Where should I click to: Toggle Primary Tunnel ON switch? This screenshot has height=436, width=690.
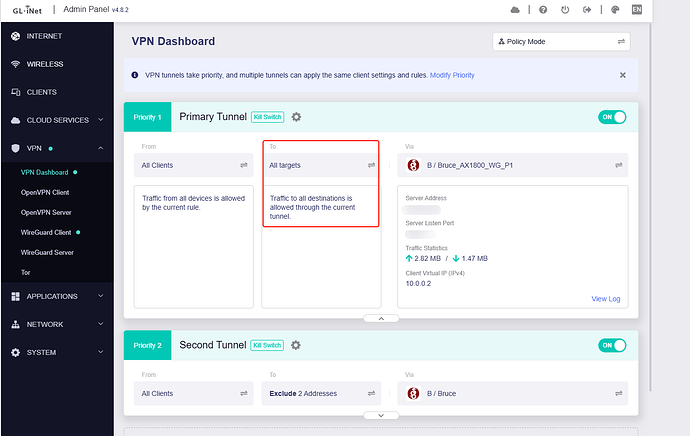click(612, 117)
